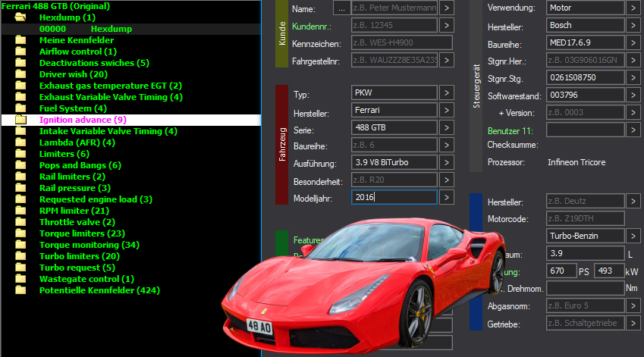Open the Verwendung Motor arrow button
The image size is (644, 357).
633,8
